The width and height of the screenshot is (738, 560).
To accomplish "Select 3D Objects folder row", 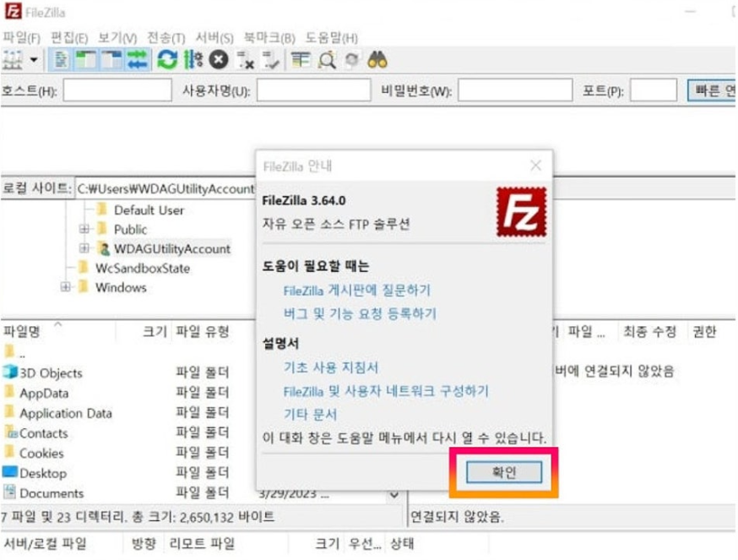I will tap(51, 373).
